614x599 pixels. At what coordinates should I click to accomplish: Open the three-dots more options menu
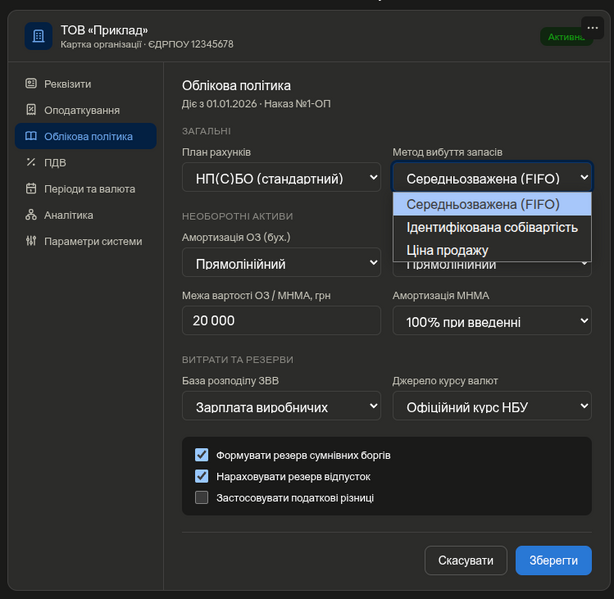(592, 28)
